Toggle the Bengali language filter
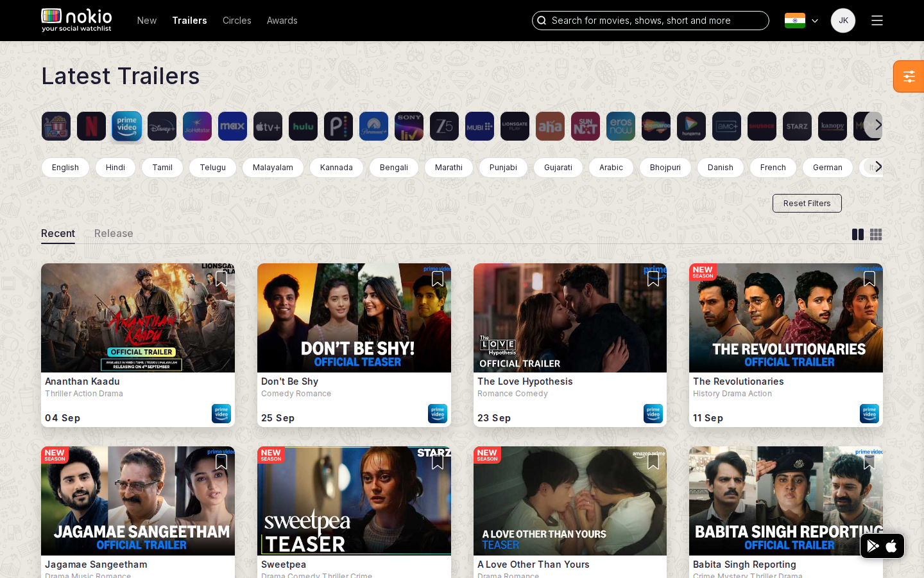The height and width of the screenshot is (578, 924). 394,168
